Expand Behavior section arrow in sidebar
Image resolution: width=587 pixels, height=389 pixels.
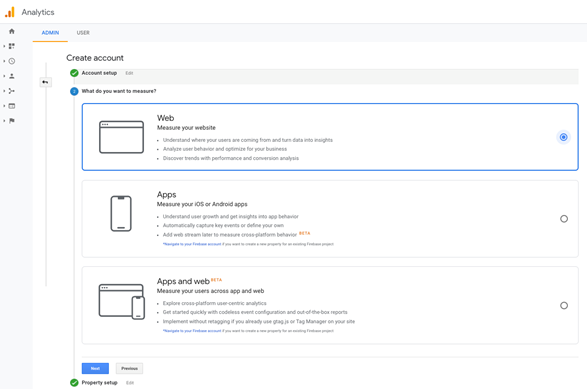point(4,106)
